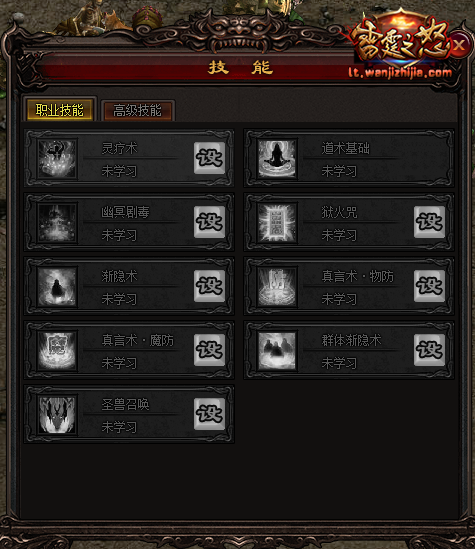Set hotkey for 群体渐隐术
475x549 pixels.
click(x=429, y=350)
